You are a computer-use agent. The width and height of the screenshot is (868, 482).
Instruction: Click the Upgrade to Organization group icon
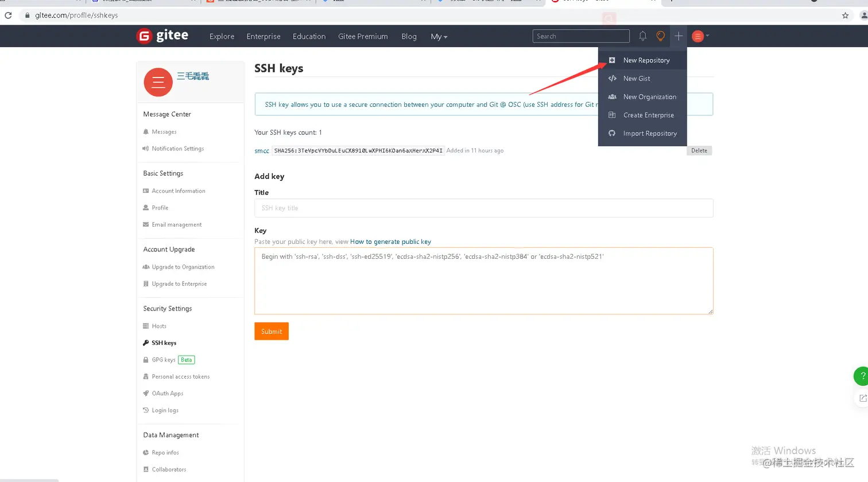(x=146, y=267)
